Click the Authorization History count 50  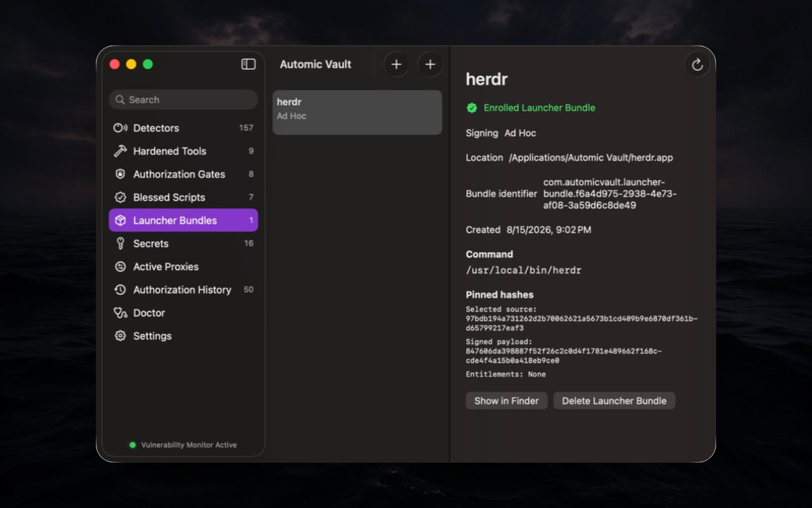click(x=249, y=290)
